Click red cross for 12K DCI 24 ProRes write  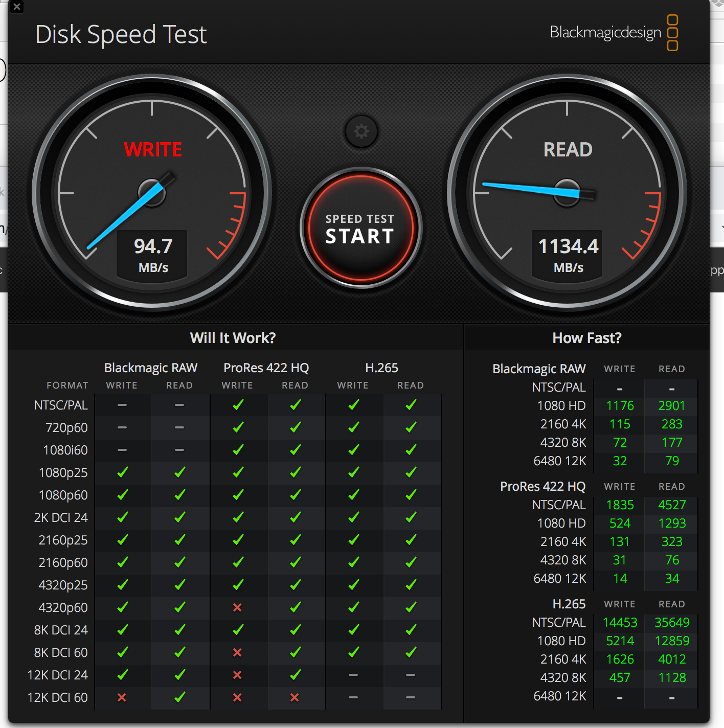click(237, 675)
